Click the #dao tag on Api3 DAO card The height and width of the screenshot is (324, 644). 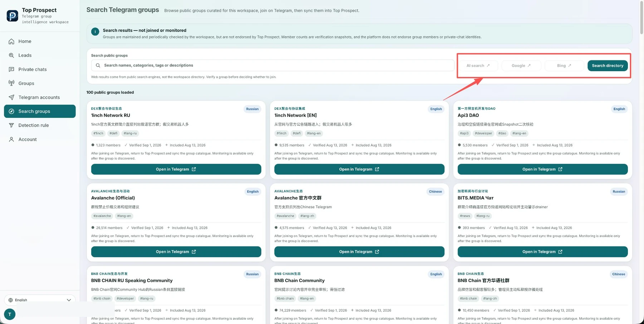coord(502,133)
